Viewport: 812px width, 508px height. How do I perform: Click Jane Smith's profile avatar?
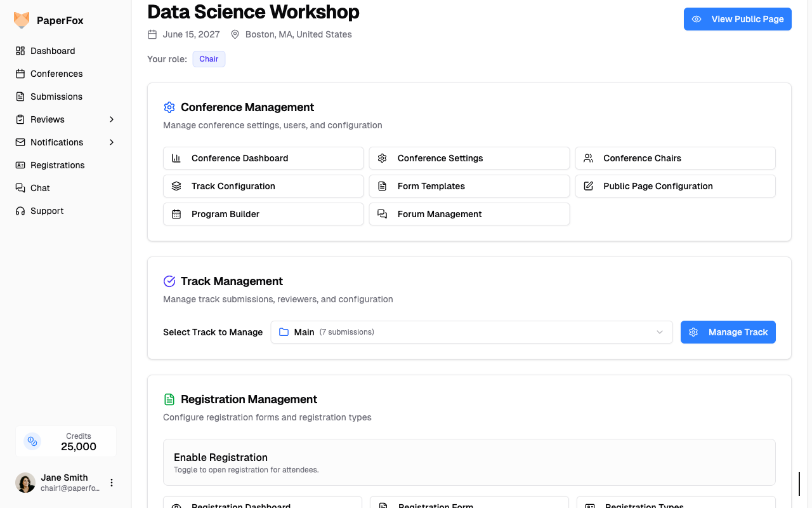[x=25, y=483]
